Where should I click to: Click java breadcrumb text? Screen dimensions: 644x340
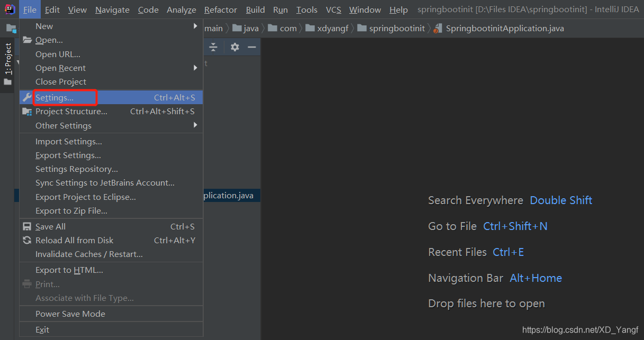[x=251, y=28]
